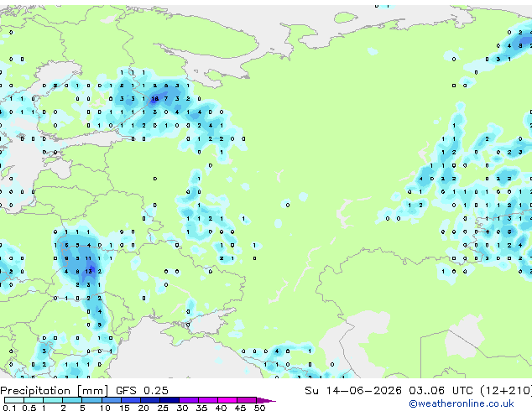Viewport: 532px width, 411px height.
Task: Click the legend label '35'
Action: point(201,408)
